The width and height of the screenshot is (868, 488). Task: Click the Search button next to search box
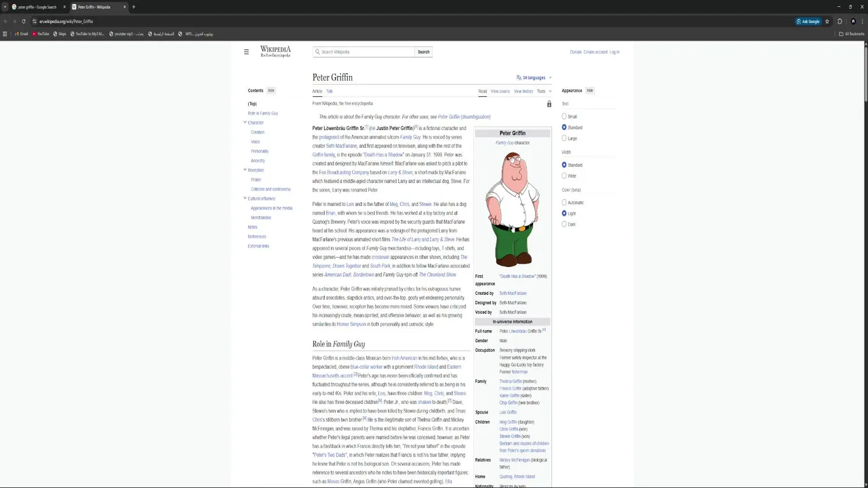423,52
